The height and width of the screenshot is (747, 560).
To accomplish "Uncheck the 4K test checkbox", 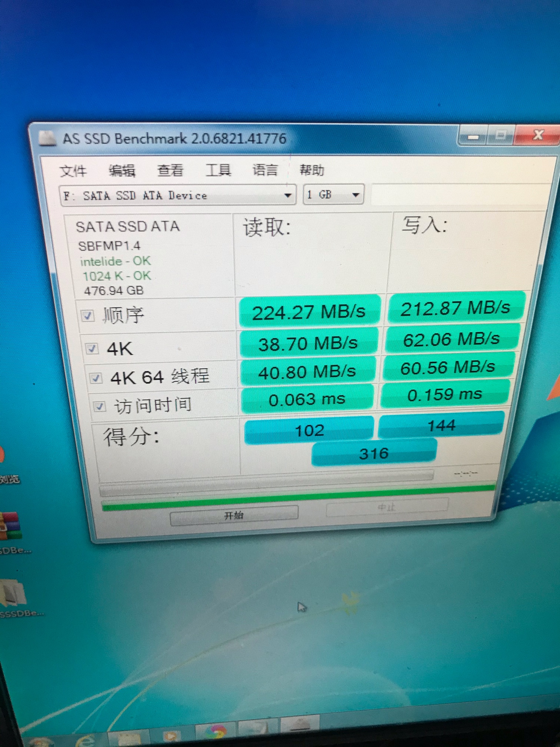I will pyautogui.click(x=91, y=349).
